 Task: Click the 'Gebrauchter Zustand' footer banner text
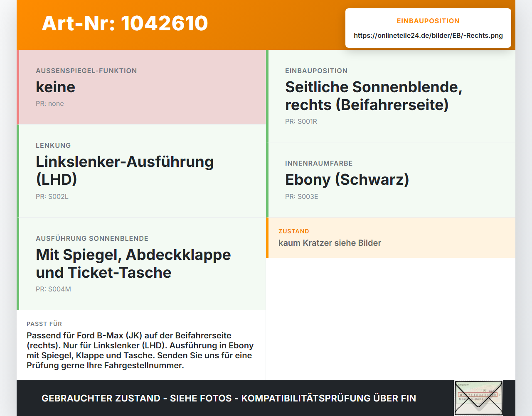(x=229, y=398)
